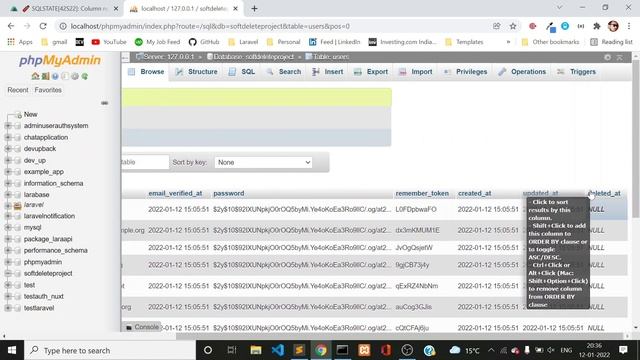Open the Operations tab
This screenshot has height=360, width=640.
click(522, 72)
